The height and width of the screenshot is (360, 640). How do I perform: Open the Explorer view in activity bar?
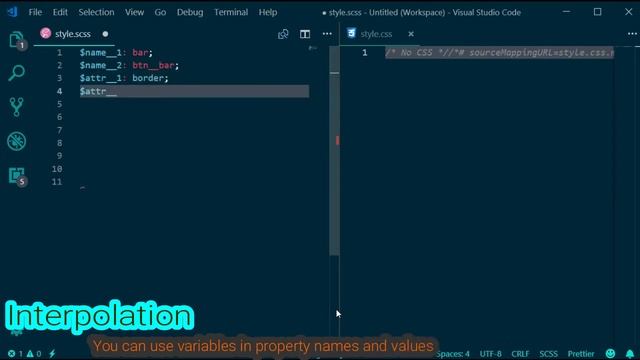(16, 40)
